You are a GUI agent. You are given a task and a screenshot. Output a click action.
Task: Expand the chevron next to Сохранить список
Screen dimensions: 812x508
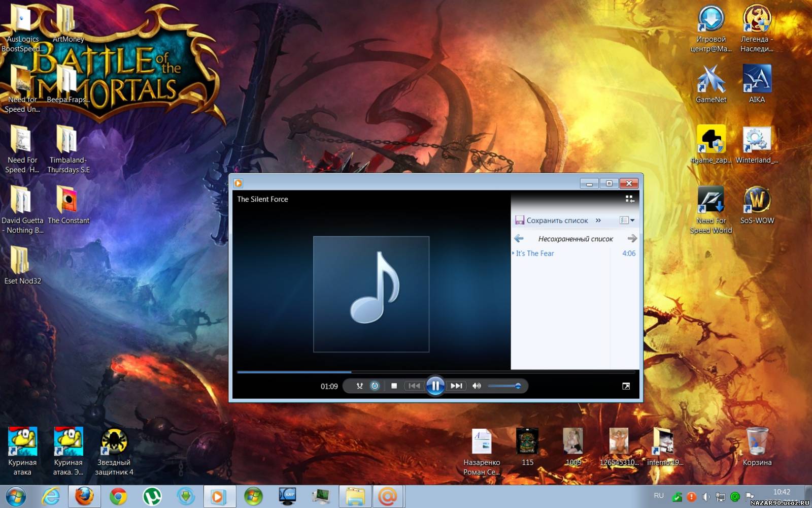[598, 220]
